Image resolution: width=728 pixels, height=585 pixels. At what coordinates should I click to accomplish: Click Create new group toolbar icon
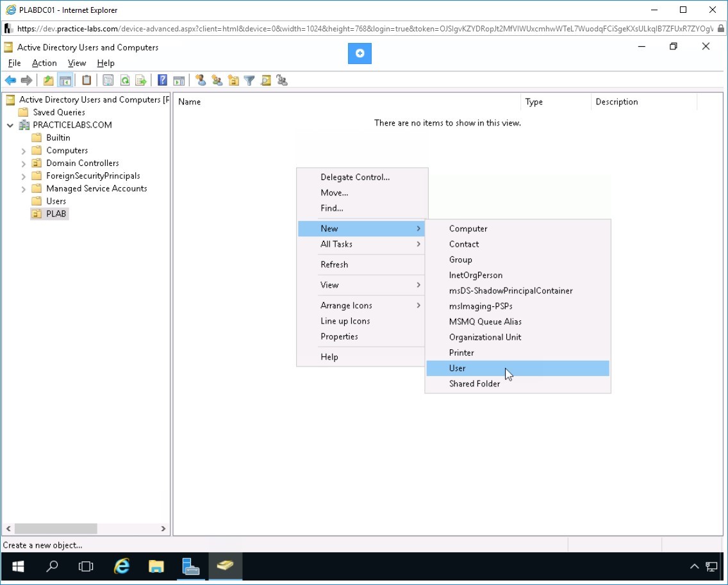click(x=217, y=80)
